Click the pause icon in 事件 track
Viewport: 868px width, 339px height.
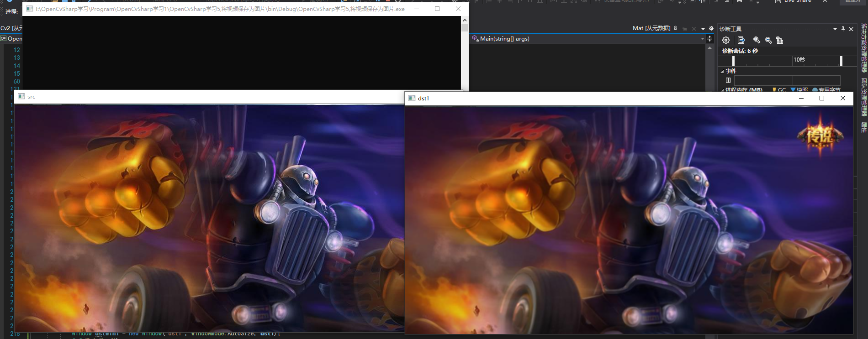click(728, 80)
